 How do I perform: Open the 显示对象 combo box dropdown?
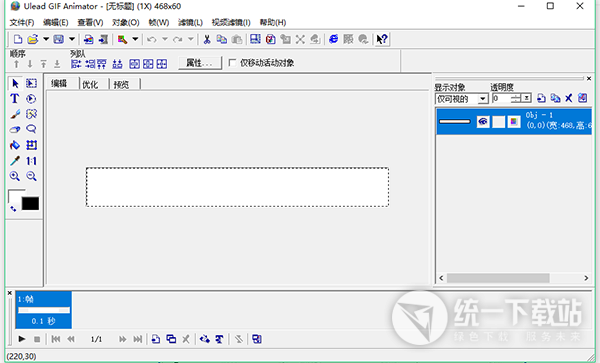click(483, 99)
